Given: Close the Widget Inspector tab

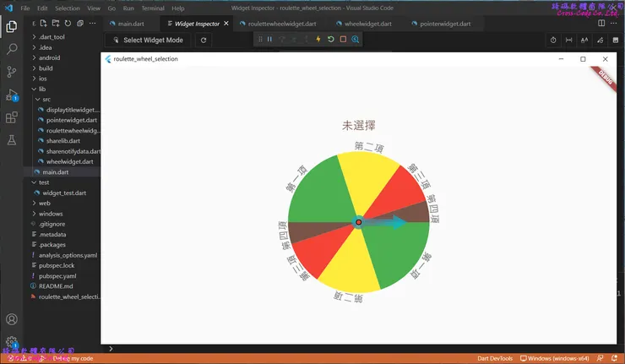Looking at the screenshot, I should coord(226,24).
